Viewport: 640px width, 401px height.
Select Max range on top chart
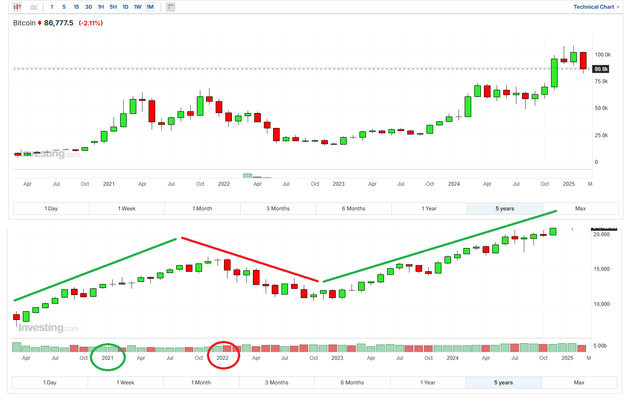580,208
